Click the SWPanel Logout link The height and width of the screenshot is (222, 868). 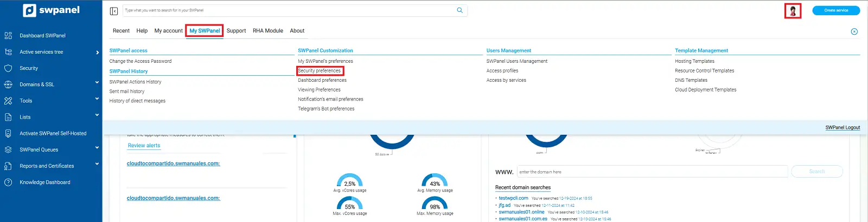click(x=843, y=128)
